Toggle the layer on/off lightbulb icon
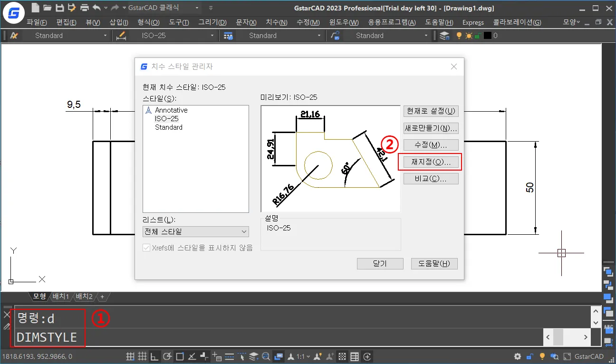The image size is (616, 364). click(x=459, y=36)
